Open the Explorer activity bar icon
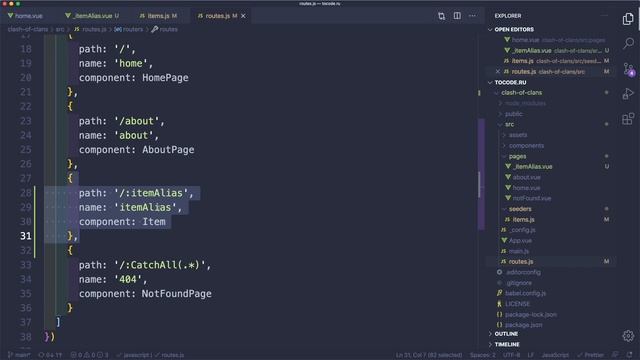 click(628, 18)
